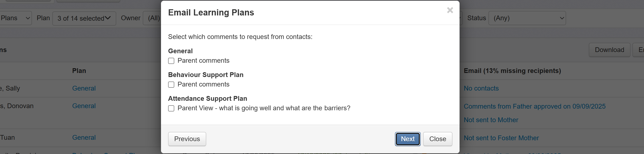The image size is (644, 154).
Task: Open the Owner (All) dropdown
Action: coord(152,18)
